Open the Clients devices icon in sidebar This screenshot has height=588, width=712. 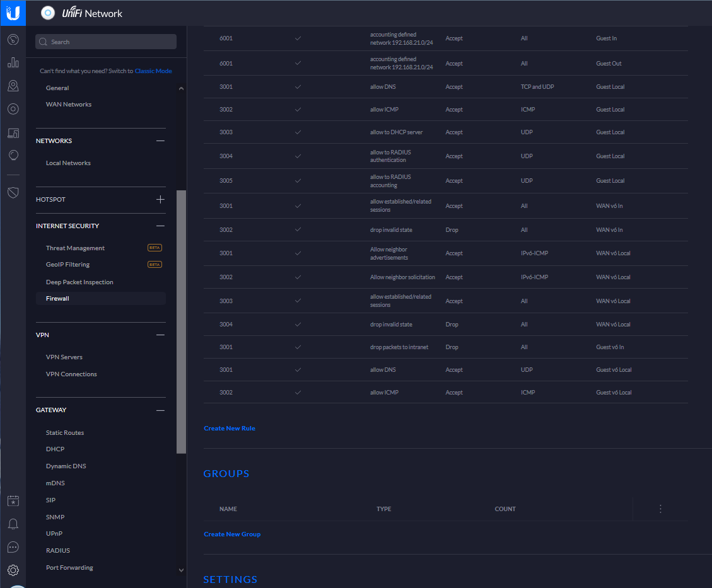click(13, 132)
